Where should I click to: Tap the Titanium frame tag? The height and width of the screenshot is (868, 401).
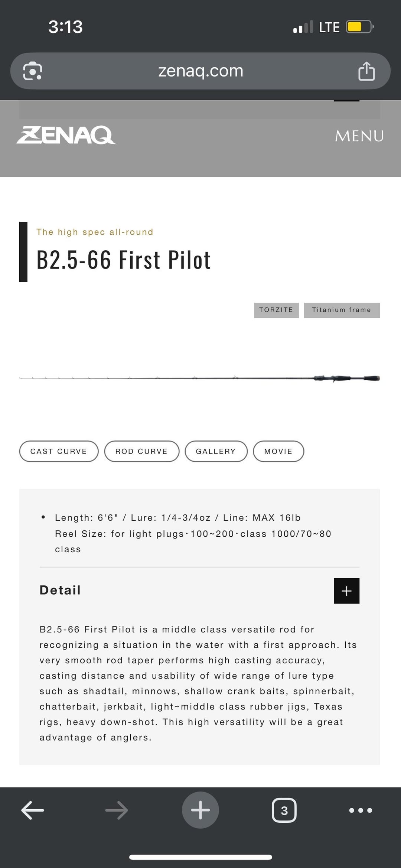pyautogui.click(x=342, y=310)
